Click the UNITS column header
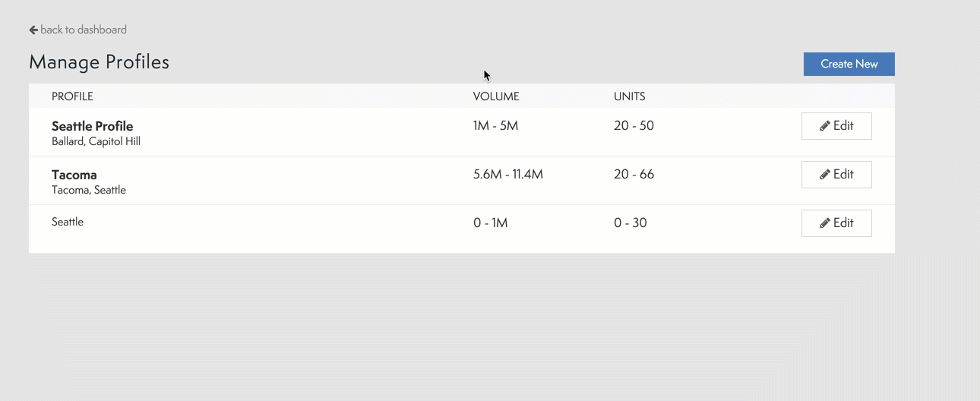The image size is (980, 401). pos(629,96)
